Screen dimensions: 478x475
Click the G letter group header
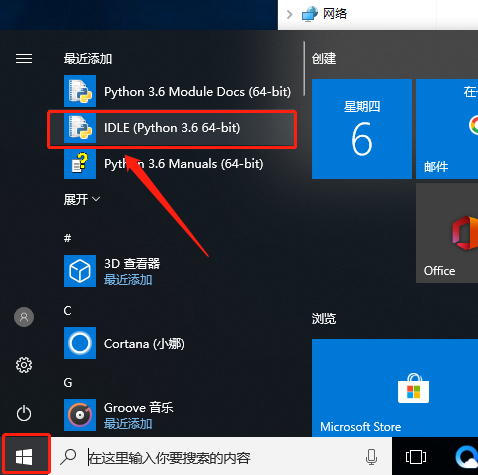(x=68, y=383)
